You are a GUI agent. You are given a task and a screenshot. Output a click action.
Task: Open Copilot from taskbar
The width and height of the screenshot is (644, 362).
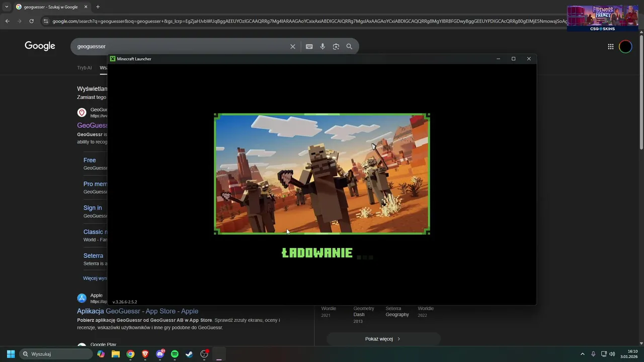(x=101, y=354)
